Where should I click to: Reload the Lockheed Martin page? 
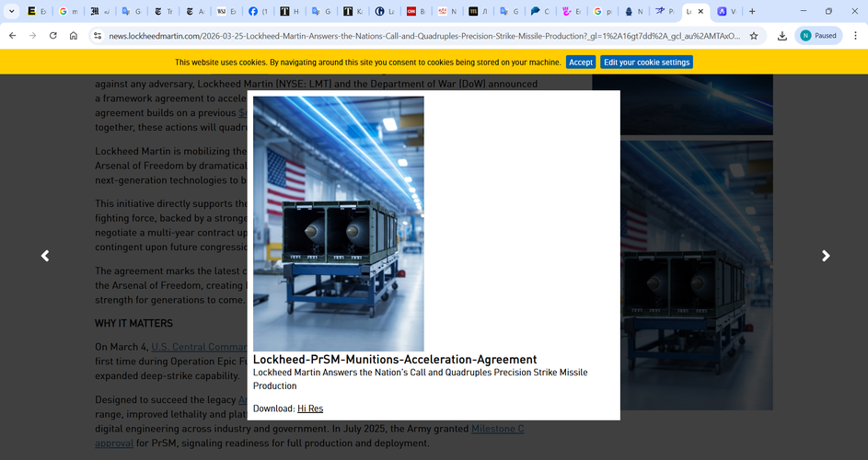(52, 36)
